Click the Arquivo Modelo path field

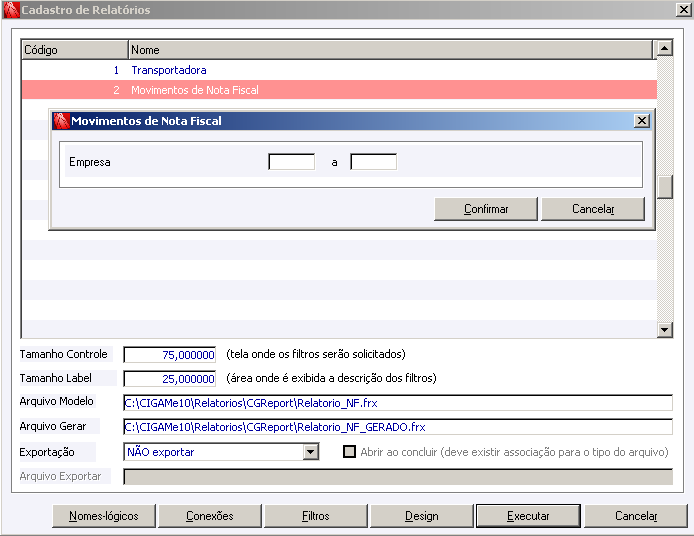coord(398,403)
